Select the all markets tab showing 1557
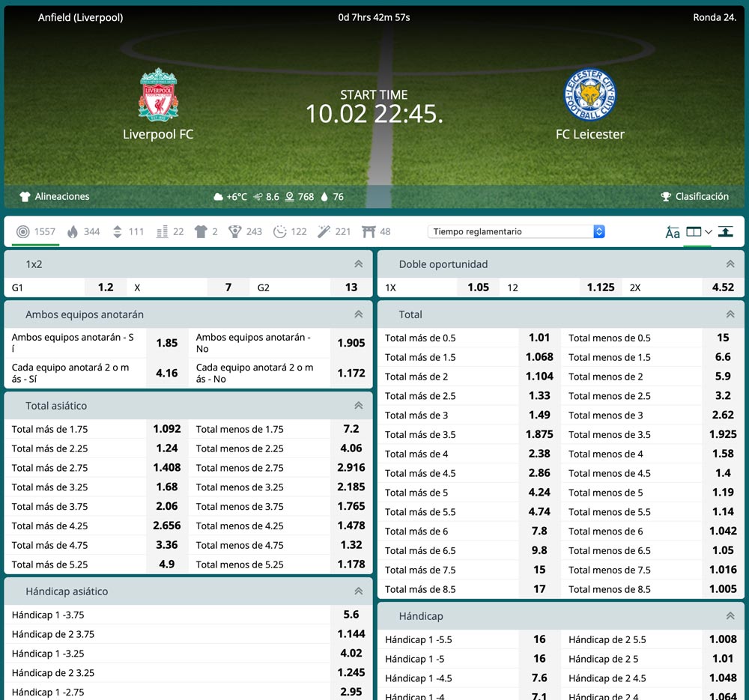This screenshot has width=749, height=700. point(35,231)
